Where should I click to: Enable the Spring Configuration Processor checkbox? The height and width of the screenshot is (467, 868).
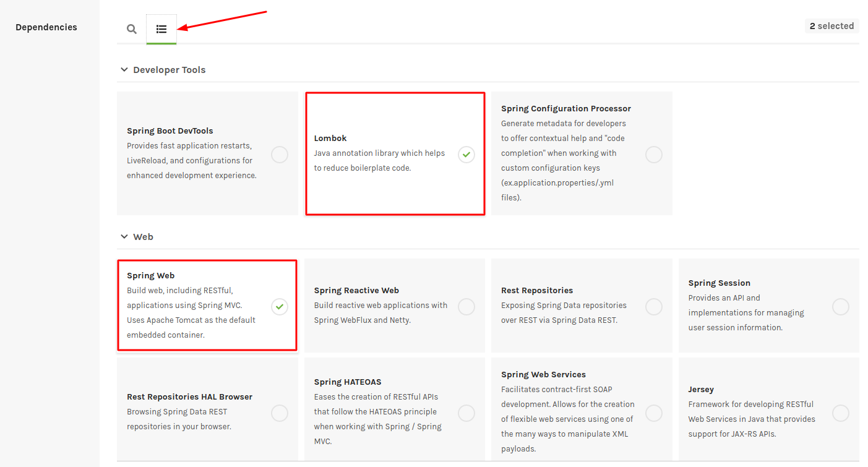coord(654,155)
